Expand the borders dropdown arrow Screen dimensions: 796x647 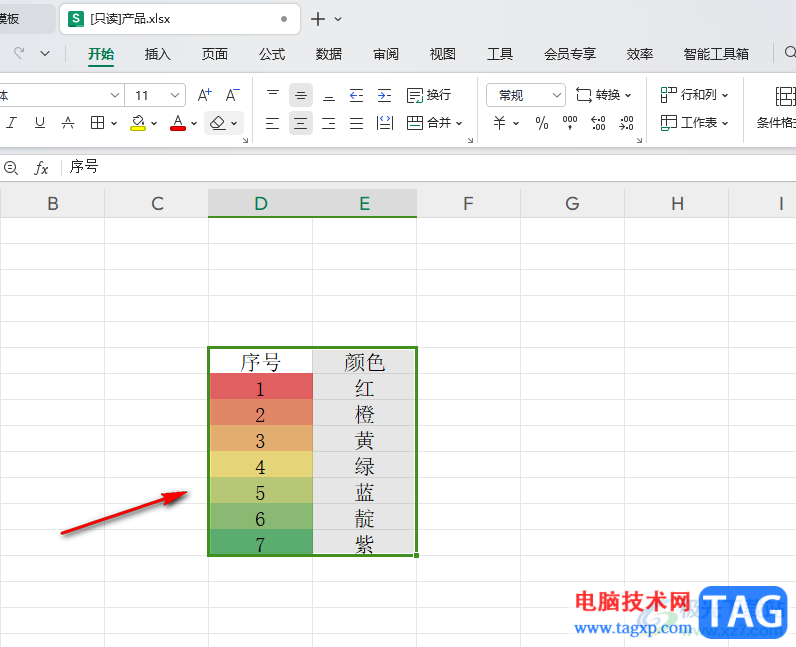tap(114, 123)
